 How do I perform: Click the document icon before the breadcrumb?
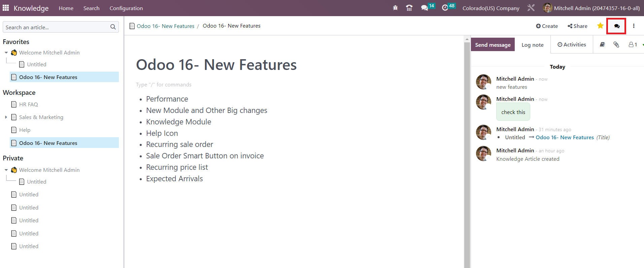tap(132, 26)
